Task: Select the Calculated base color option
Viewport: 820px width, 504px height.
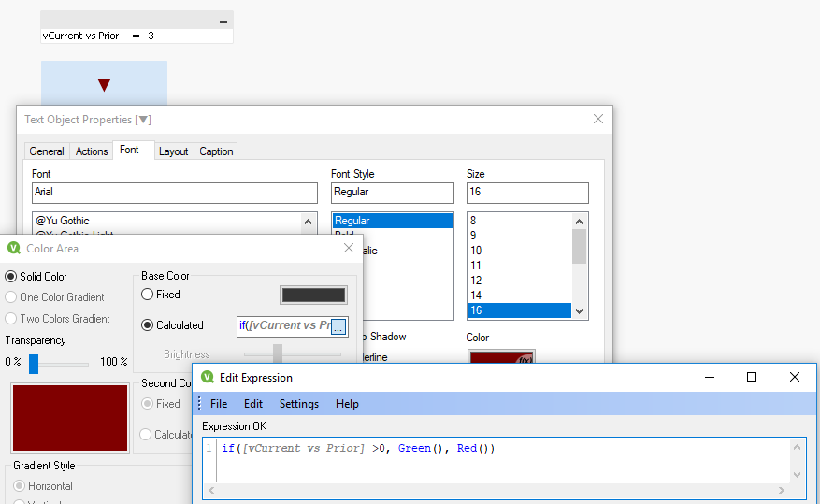Action: tap(148, 325)
